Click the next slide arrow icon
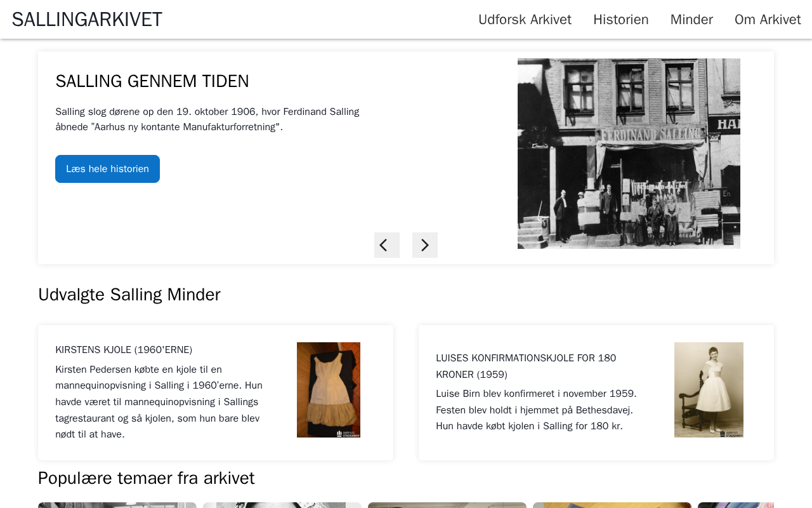 click(x=425, y=245)
